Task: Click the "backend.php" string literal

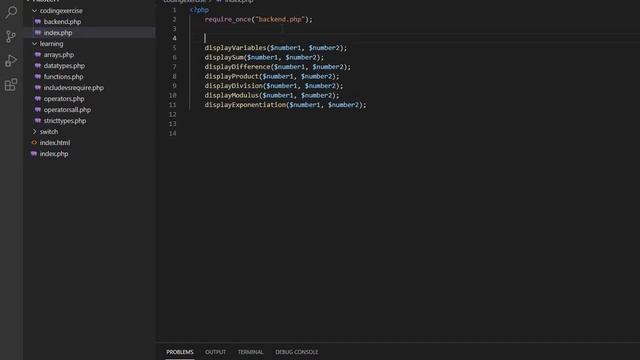Action: point(280,20)
